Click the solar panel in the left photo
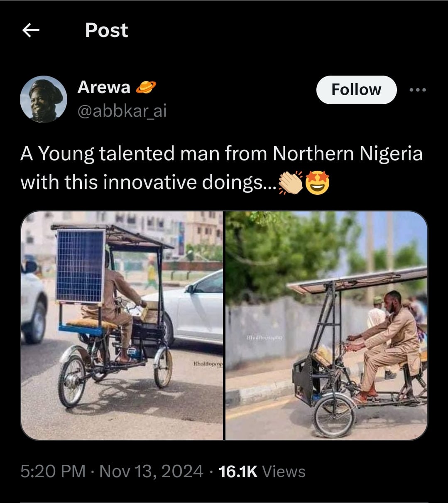This screenshot has height=503, width=448. pyautogui.click(x=81, y=266)
